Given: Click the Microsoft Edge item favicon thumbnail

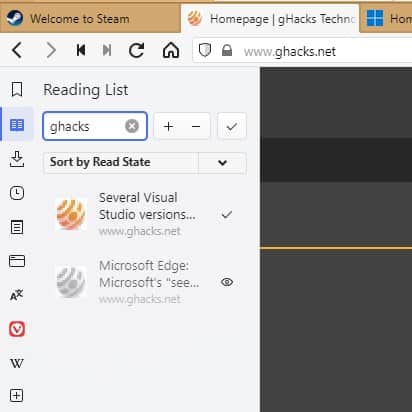Looking at the screenshot, I should [71, 282].
